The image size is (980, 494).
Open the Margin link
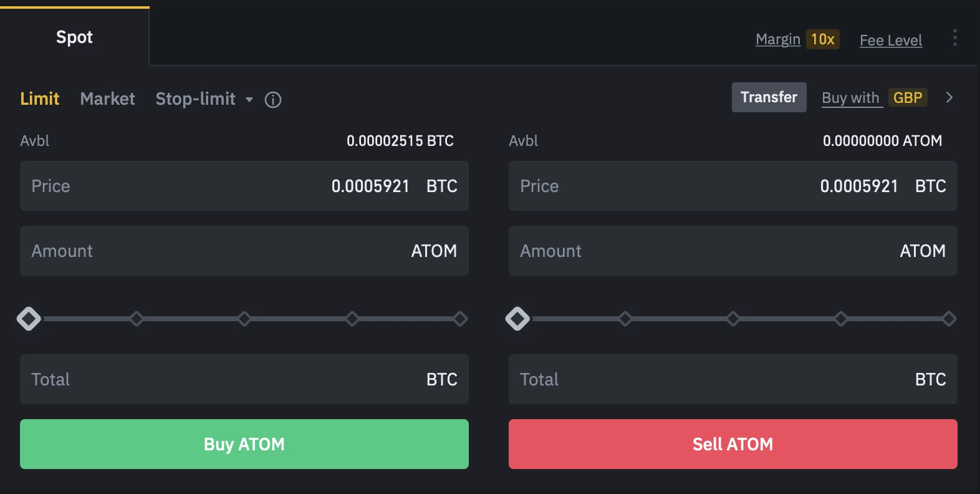coord(777,39)
